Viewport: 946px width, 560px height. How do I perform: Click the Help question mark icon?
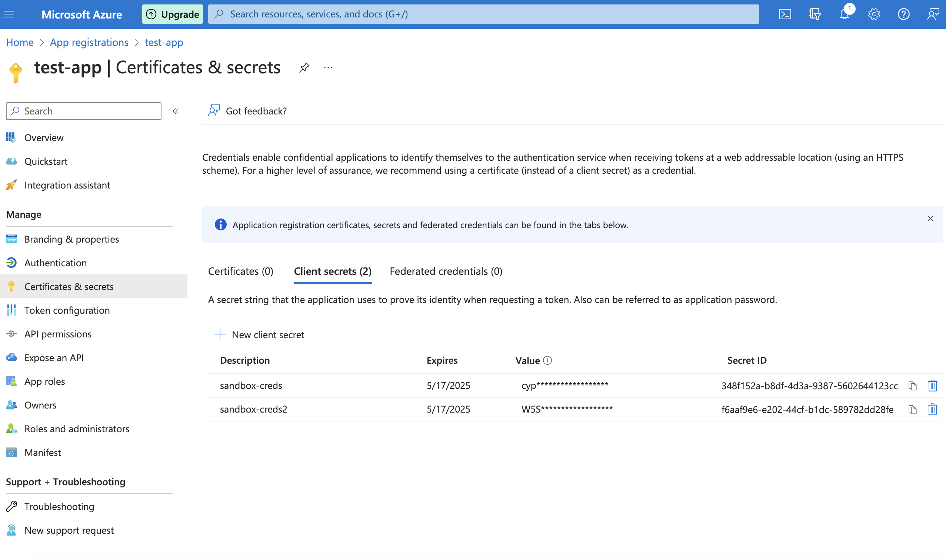click(x=903, y=14)
